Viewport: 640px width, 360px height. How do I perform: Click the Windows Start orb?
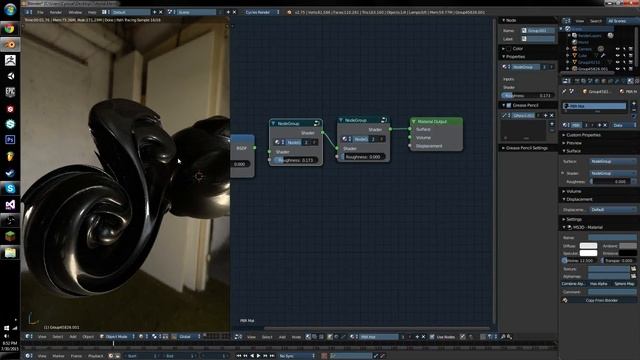click(x=10, y=9)
